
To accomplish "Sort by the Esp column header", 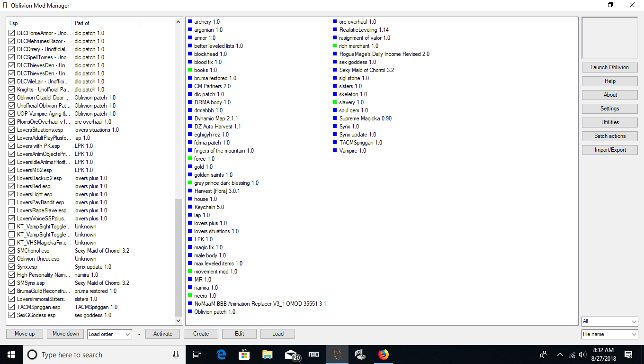I will coord(39,23).
